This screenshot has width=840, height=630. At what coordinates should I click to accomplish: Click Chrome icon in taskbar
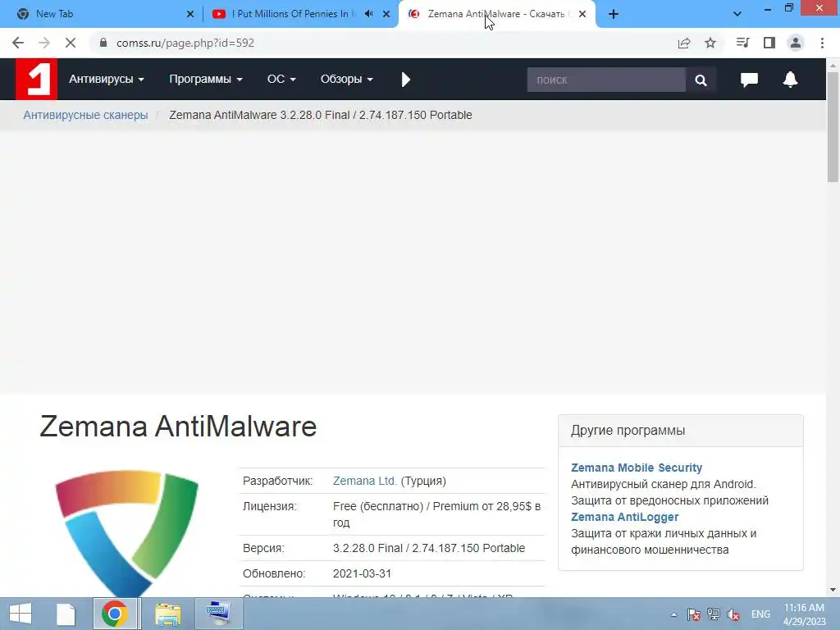coord(115,614)
